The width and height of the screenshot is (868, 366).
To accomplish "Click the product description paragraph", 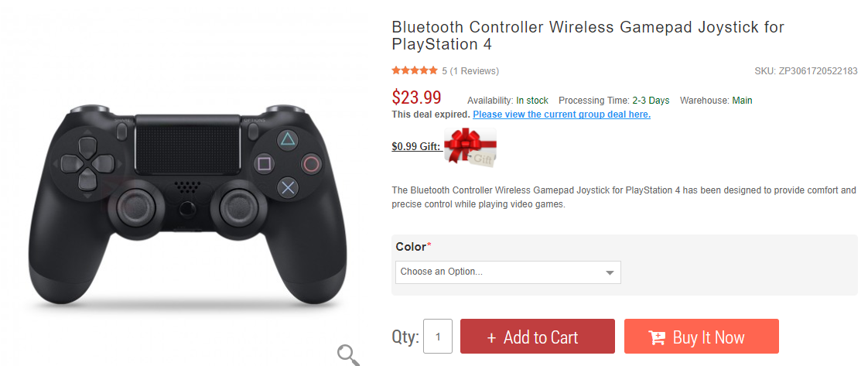I will (624, 197).
